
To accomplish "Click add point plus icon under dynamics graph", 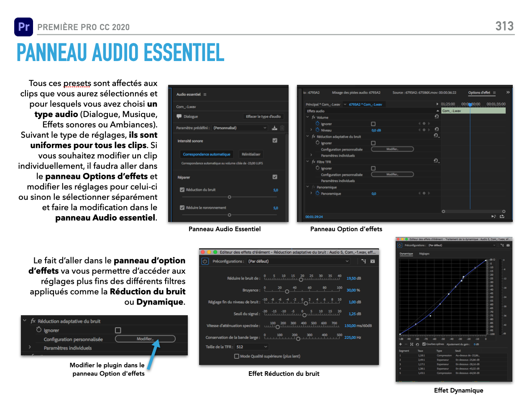I will click(x=400, y=344).
